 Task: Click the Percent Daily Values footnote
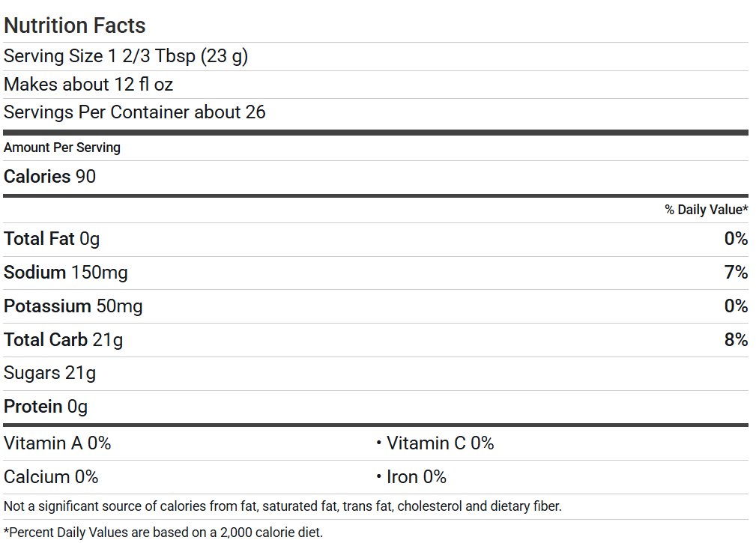coord(163,533)
